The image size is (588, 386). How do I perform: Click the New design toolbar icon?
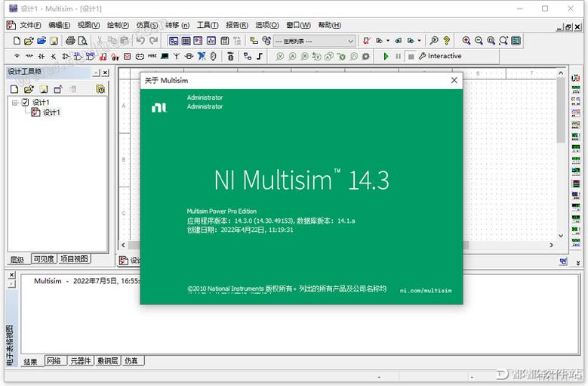[17, 41]
